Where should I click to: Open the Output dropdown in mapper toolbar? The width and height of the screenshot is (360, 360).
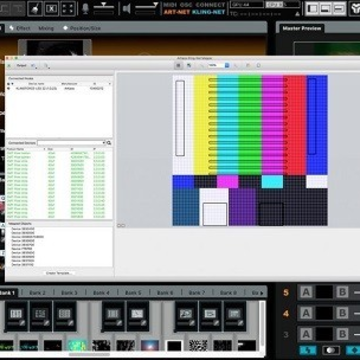(x=22, y=66)
